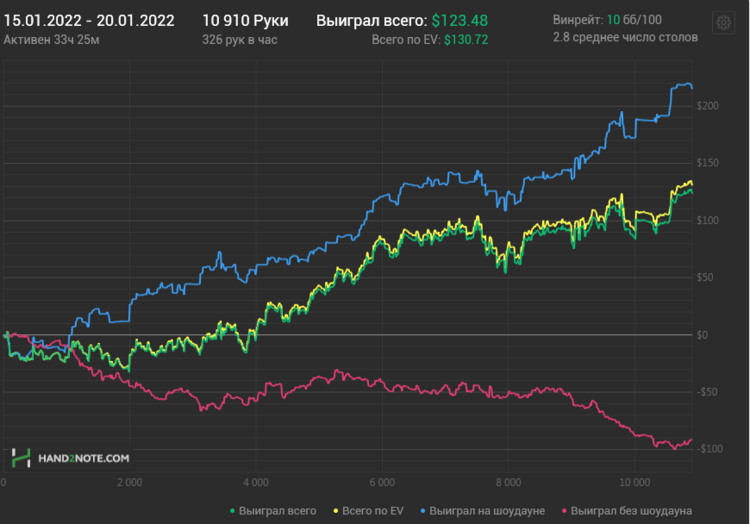Click the '8 000' x-axis label
This screenshot has width=750, height=524.
[508, 482]
